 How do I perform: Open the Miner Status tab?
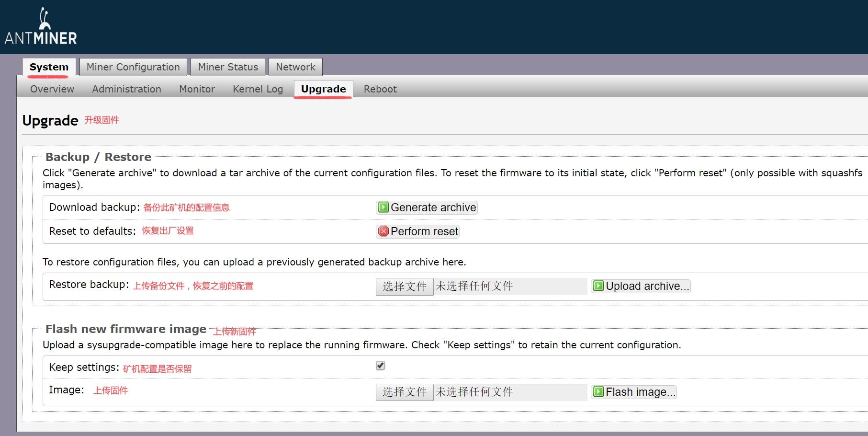click(x=227, y=67)
